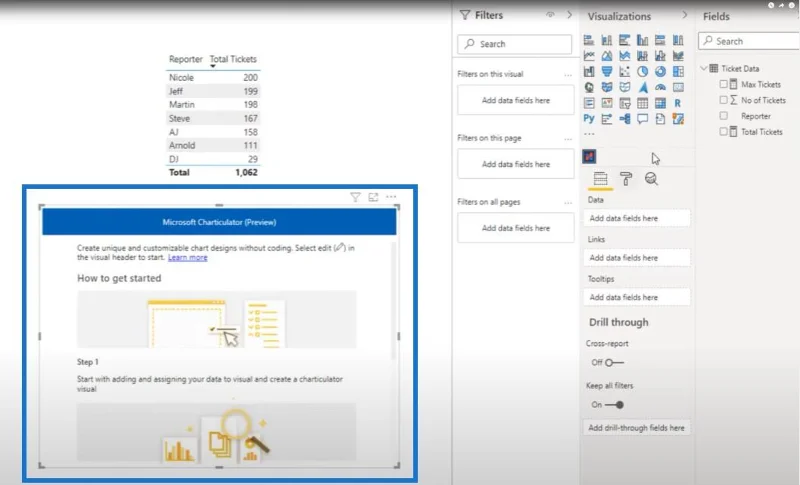Click Add drill-through fields here well
Screen dimensions: 800x485
tap(637, 428)
